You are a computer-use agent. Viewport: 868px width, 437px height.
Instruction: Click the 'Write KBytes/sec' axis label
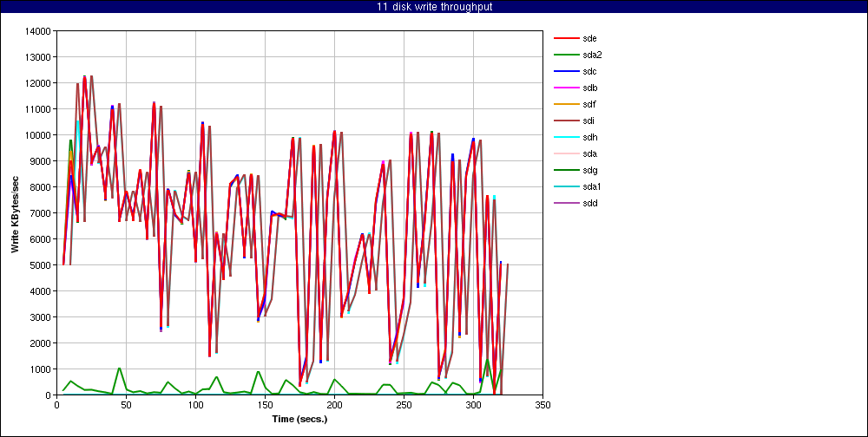tap(15, 213)
